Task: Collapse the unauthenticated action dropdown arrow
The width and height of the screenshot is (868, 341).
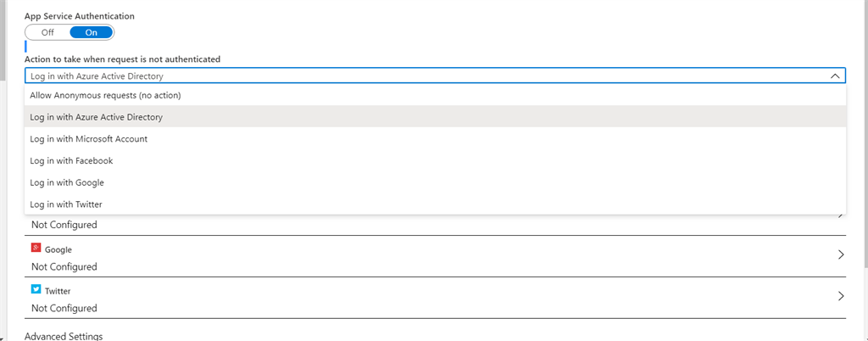Action: [835, 76]
